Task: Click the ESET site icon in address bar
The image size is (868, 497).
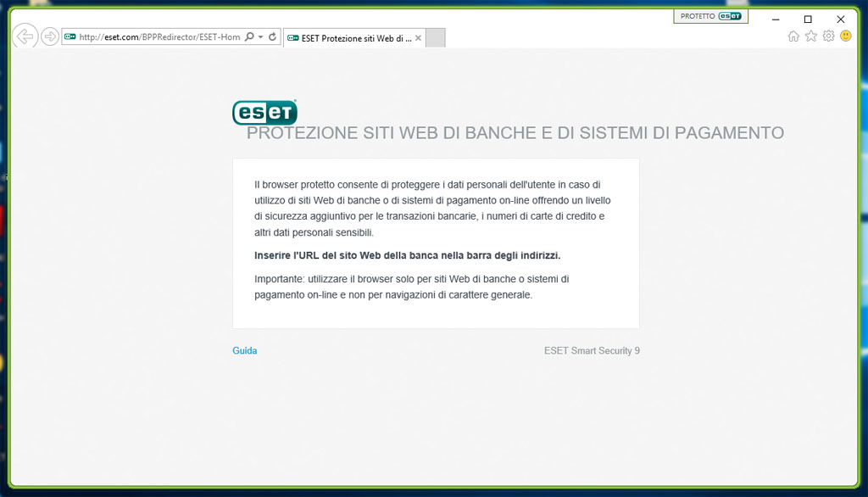Action: pos(70,37)
